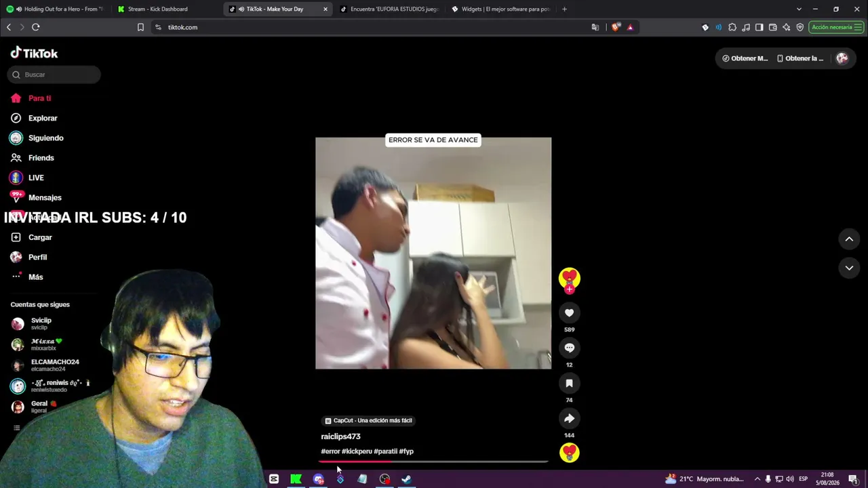Open the profile avatar menu
This screenshot has height=488, width=868.
pos(842,58)
